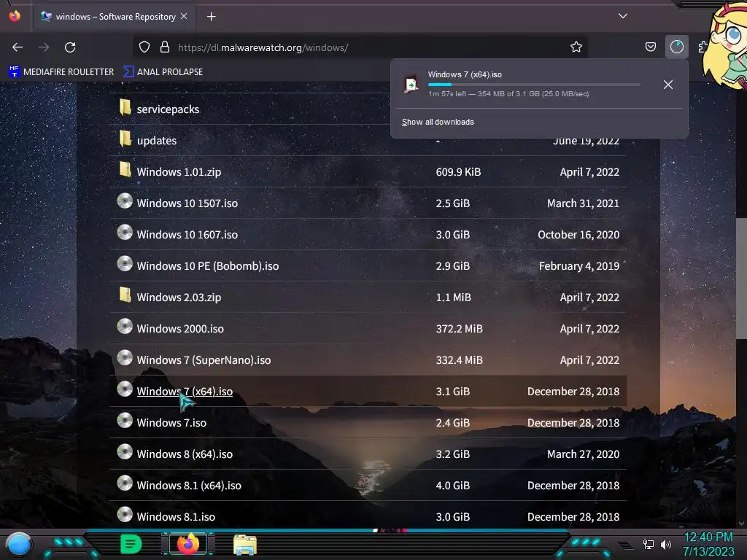Open the servicepacks folder

[169, 109]
